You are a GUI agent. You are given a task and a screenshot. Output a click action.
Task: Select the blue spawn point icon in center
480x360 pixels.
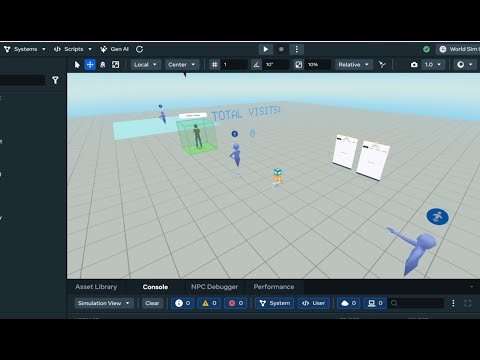click(x=235, y=134)
